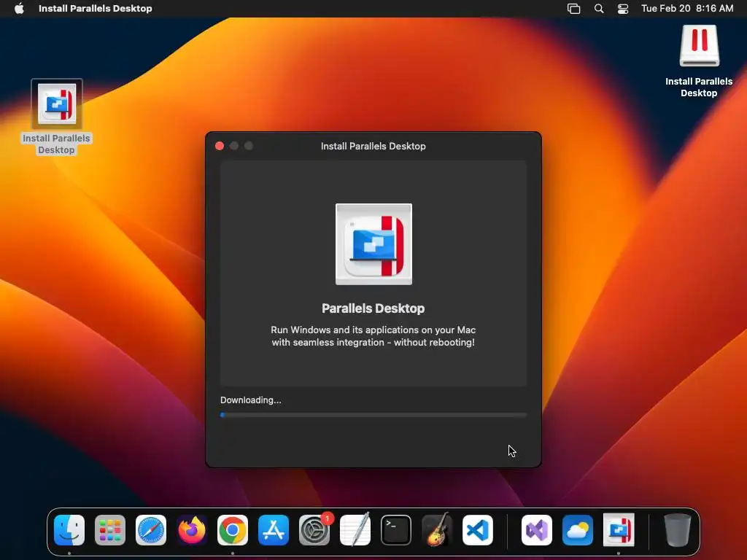
Task: Click the 'Parallels Desktop' heading text
Action: pos(373,308)
